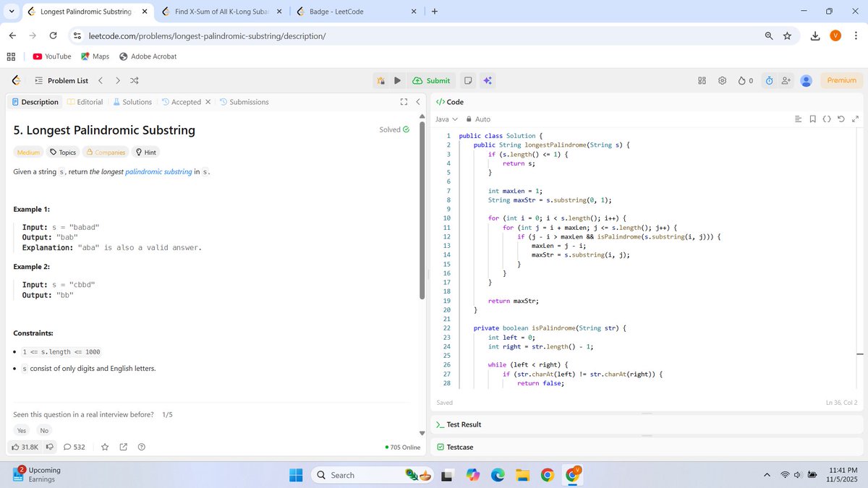The image size is (868, 488).
Task: Click the curly braces icon in code toolbar
Action: pos(827,119)
